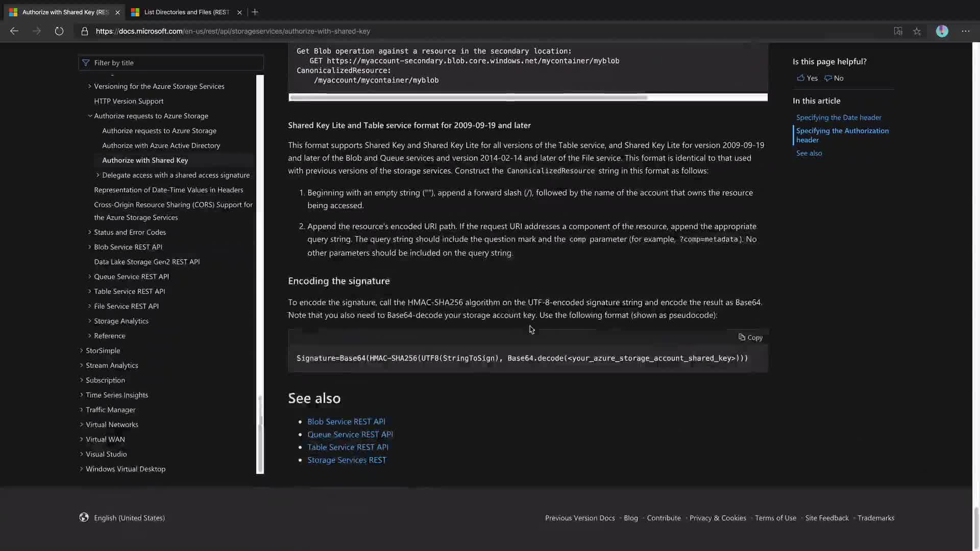Click the language globe icon

tap(84, 517)
